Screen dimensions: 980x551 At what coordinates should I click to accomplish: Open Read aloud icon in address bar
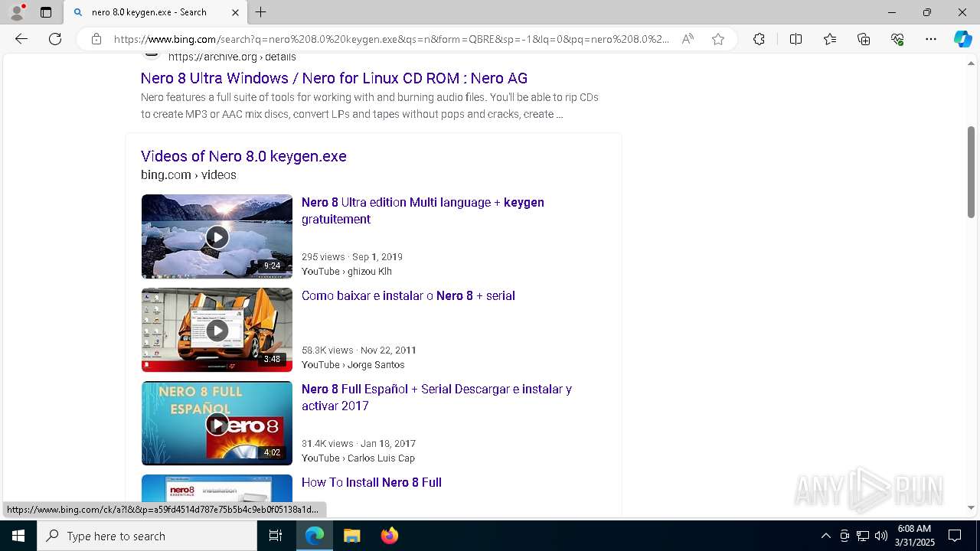coord(688,39)
